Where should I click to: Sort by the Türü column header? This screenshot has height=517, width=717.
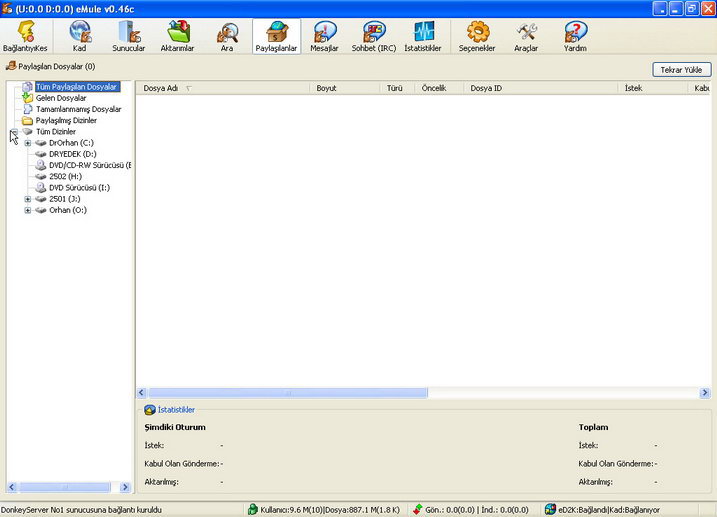(397, 88)
